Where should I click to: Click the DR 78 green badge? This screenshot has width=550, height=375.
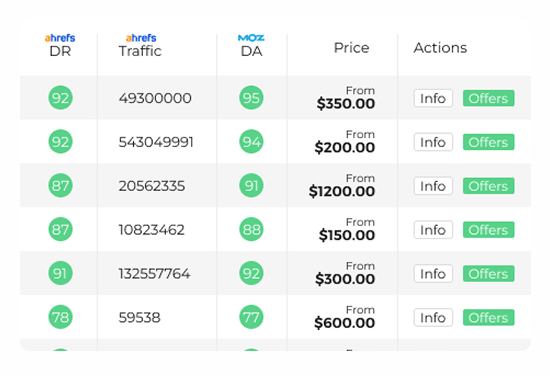(x=60, y=317)
